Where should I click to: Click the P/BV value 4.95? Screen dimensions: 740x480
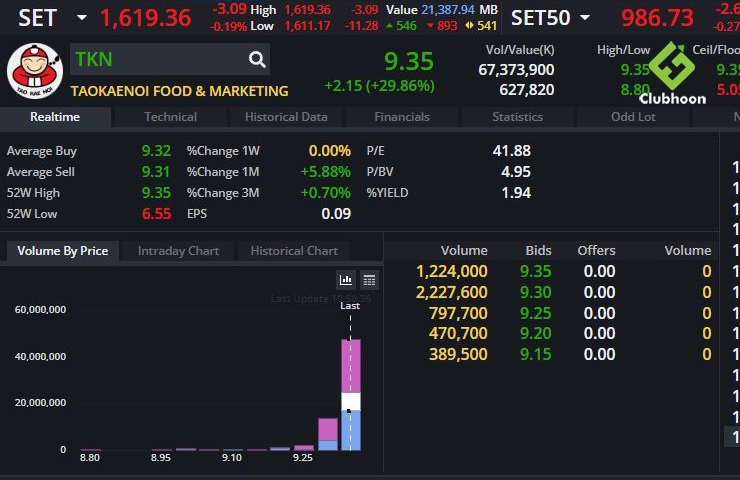point(516,172)
